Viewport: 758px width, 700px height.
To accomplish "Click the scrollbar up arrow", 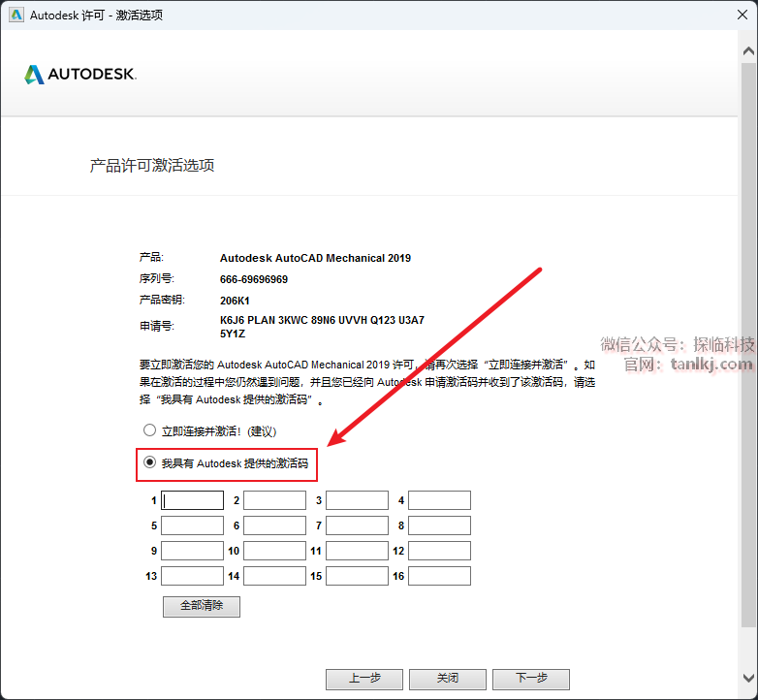I will pyautogui.click(x=748, y=50).
